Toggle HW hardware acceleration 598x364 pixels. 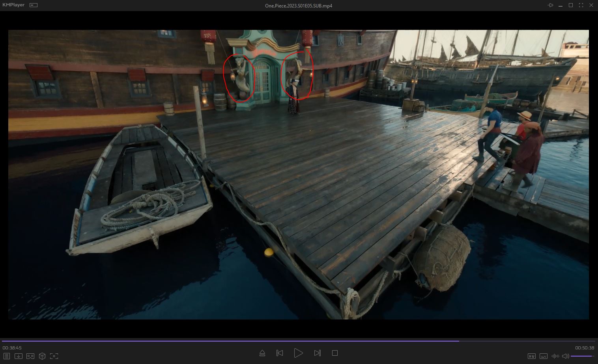[531, 356]
